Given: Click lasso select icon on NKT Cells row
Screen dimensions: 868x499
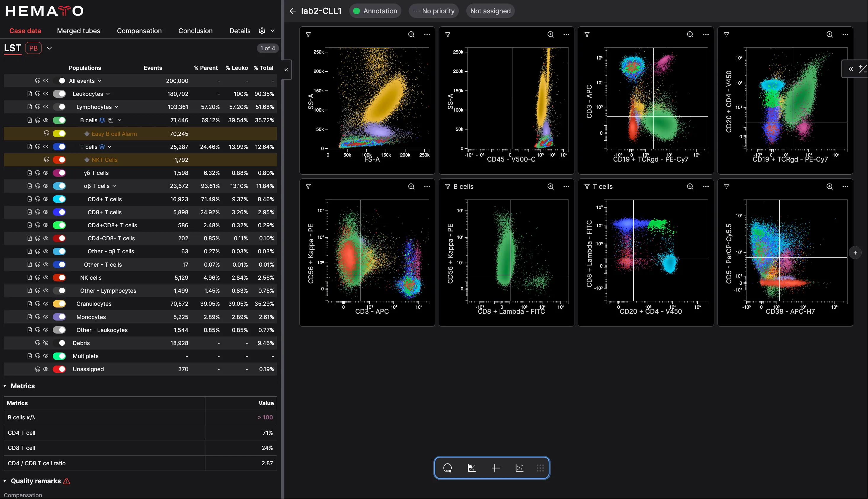Looking at the screenshot, I should [47, 160].
